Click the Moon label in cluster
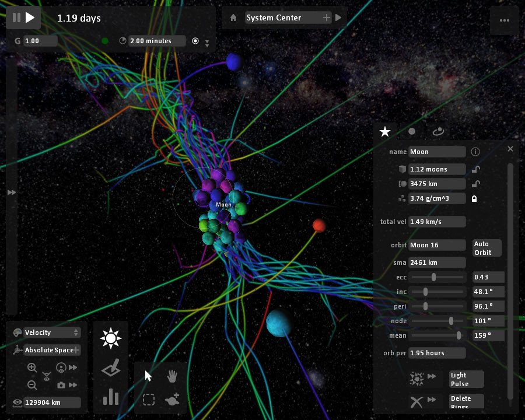Viewport: 525px width, 420px height. 223,205
